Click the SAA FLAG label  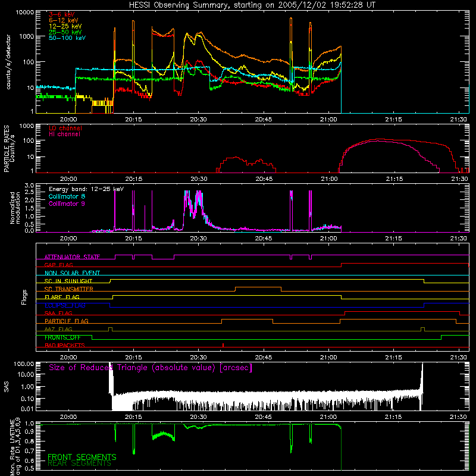coord(58,313)
